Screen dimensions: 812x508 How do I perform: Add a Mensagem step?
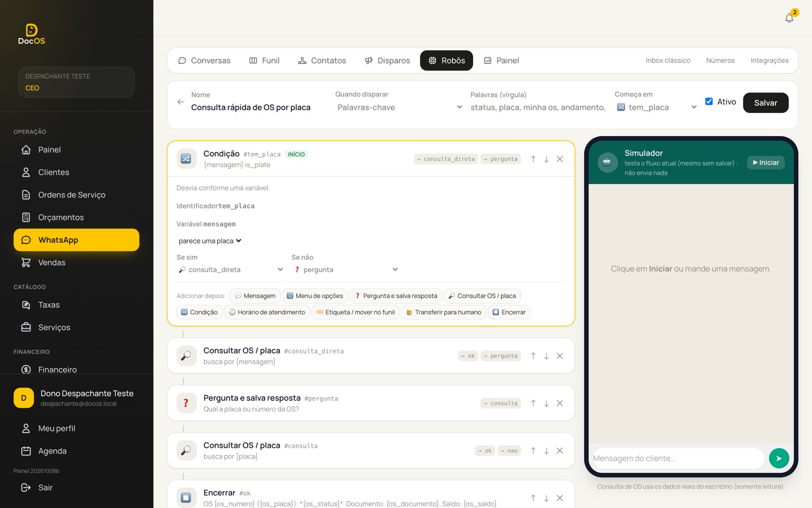[255, 296]
